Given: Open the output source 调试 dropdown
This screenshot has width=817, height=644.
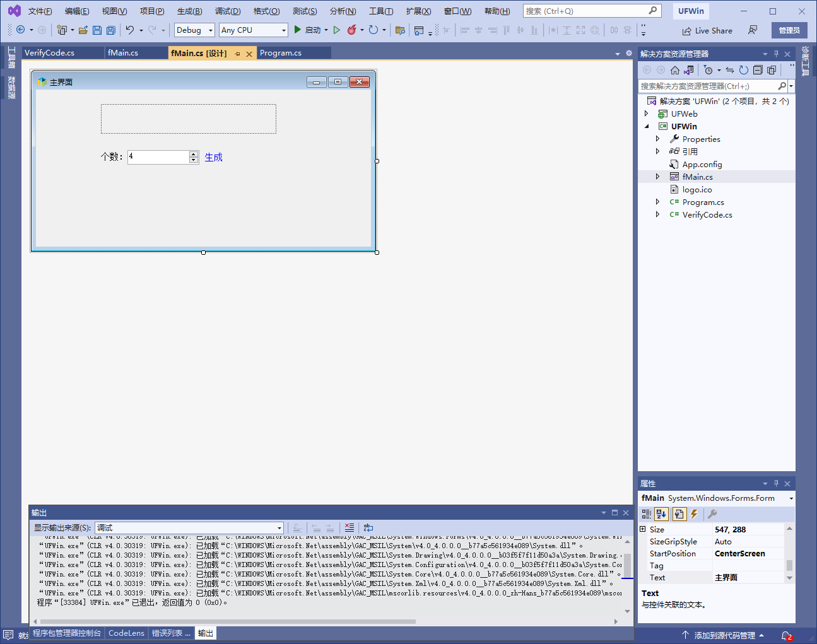Looking at the screenshot, I should pos(189,528).
